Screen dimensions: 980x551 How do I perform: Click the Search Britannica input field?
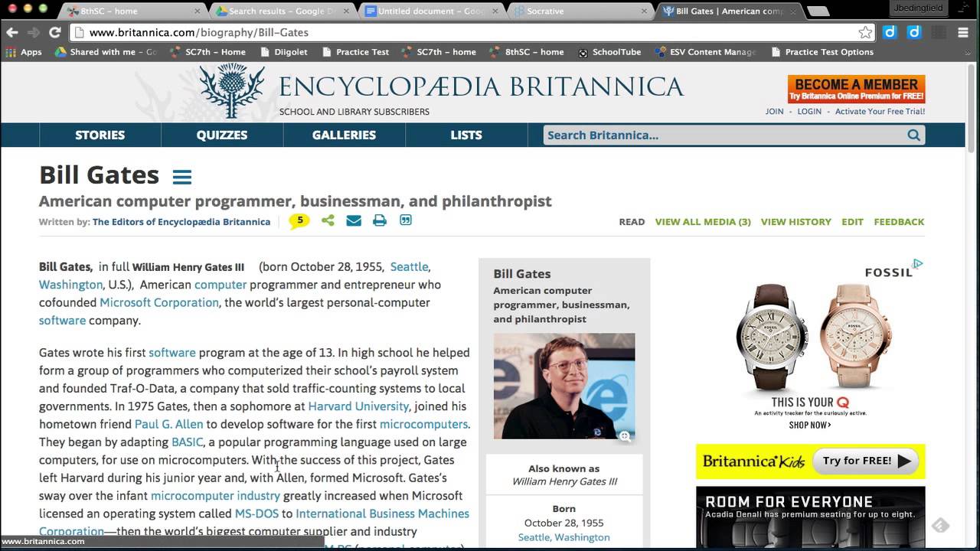[724, 135]
